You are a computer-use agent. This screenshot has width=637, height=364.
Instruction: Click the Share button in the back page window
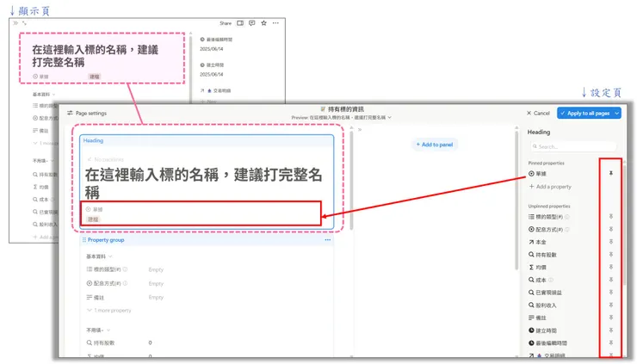226,23
